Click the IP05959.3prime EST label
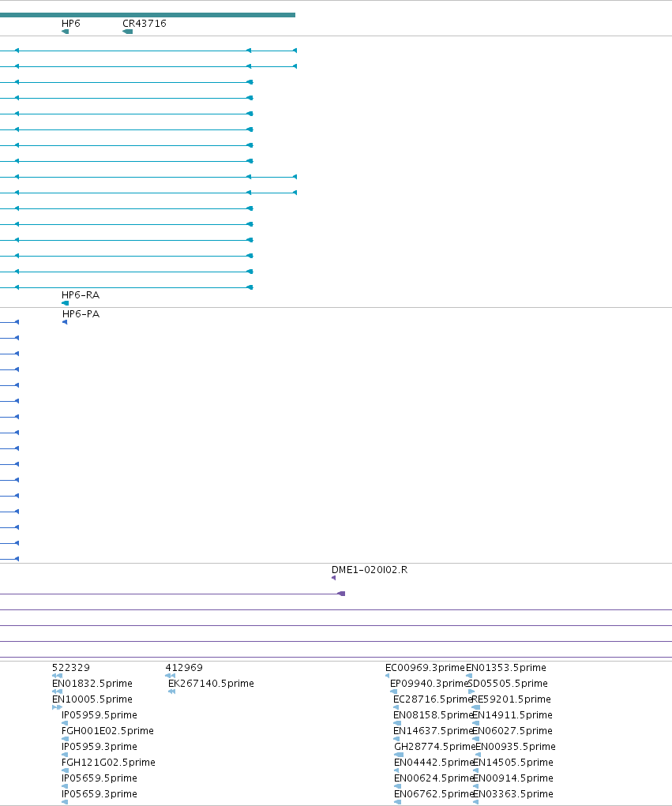 (99, 746)
